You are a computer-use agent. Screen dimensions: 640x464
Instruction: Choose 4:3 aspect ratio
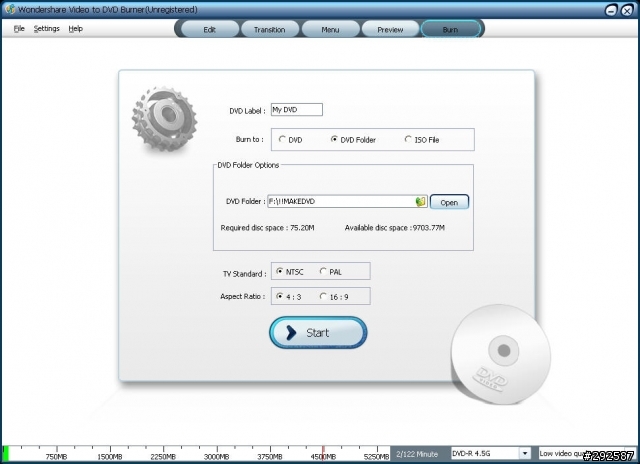point(280,297)
